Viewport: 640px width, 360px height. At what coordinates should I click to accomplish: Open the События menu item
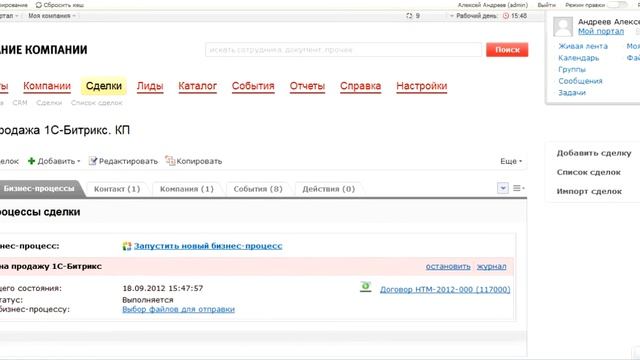click(253, 86)
